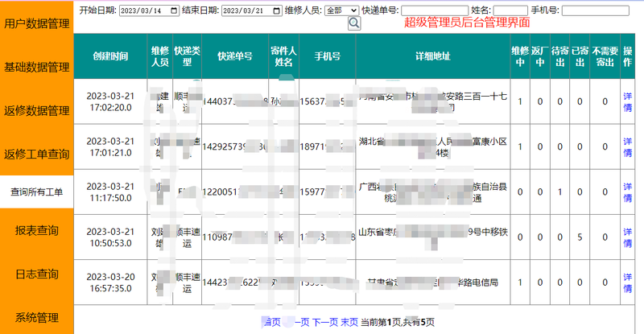
Task: Click the 快递类型 column header
Action: (x=187, y=56)
